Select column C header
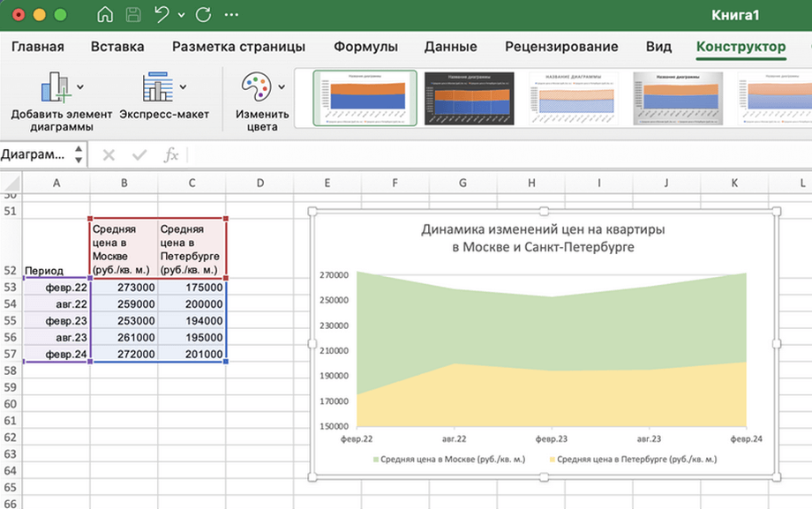The image size is (812, 509). point(192,183)
